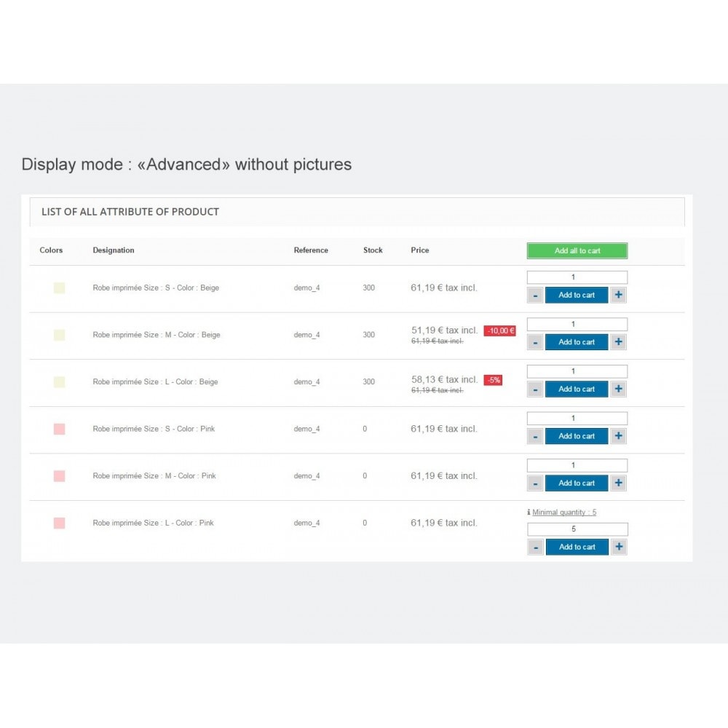Click quantity field for Size M Pink
Screen dimensions: 728x728
(x=577, y=465)
